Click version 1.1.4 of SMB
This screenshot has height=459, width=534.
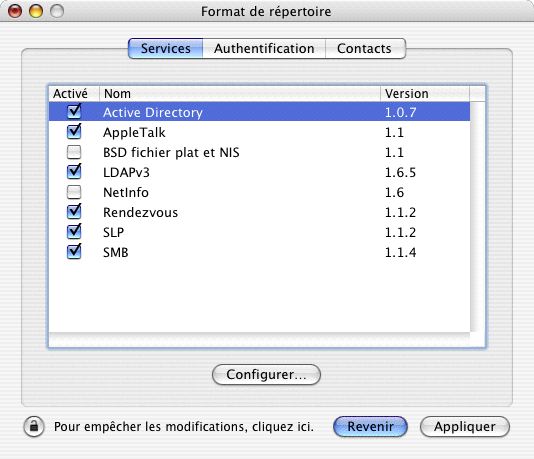(400, 253)
